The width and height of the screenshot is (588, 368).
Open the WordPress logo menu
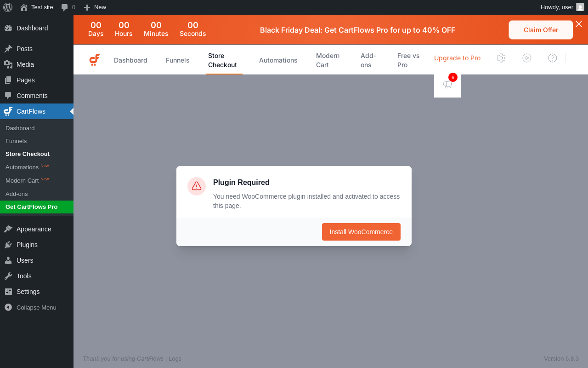pos(8,7)
